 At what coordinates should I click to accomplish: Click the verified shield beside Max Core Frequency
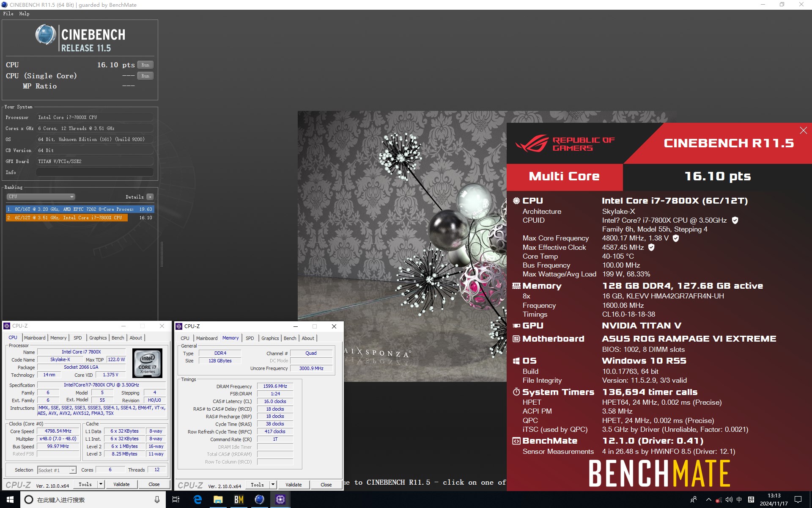pos(676,238)
